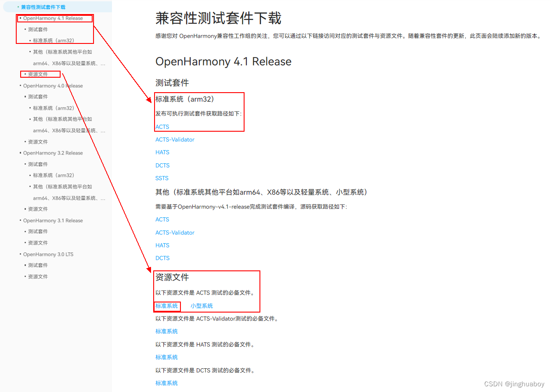The width and height of the screenshot is (551, 392).
Task: Click the 标准系统（arm32）heading in main content
Action: pos(185,99)
